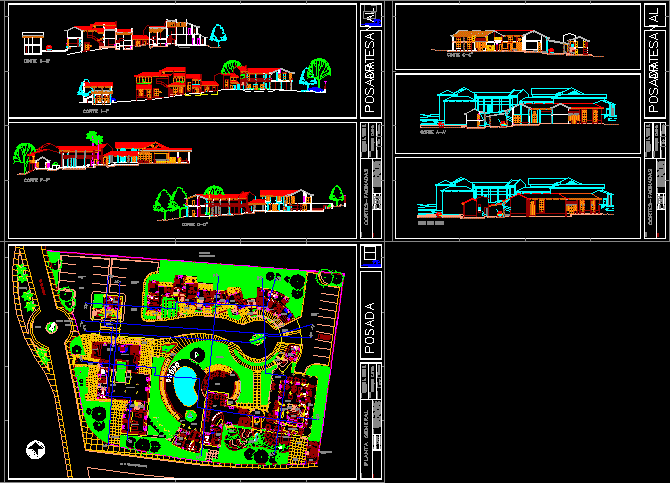
Task: Select the POSADA title text on site plan
Action: [x=370, y=322]
